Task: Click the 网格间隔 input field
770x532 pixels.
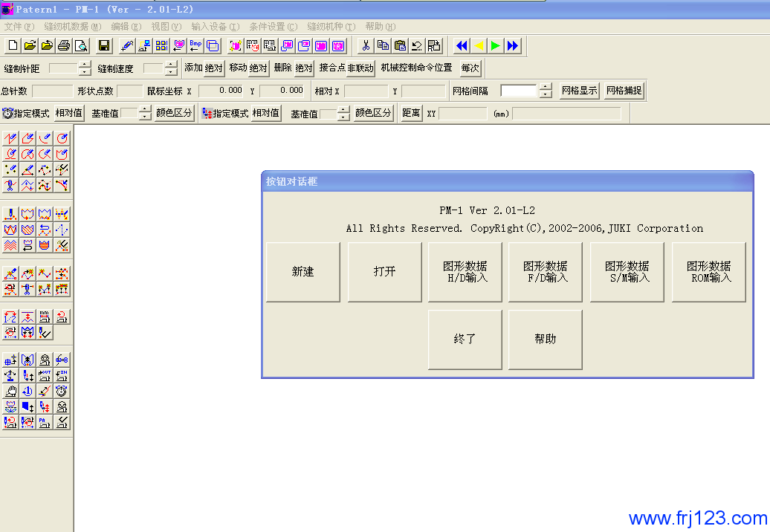Action: [x=518, y=91]
